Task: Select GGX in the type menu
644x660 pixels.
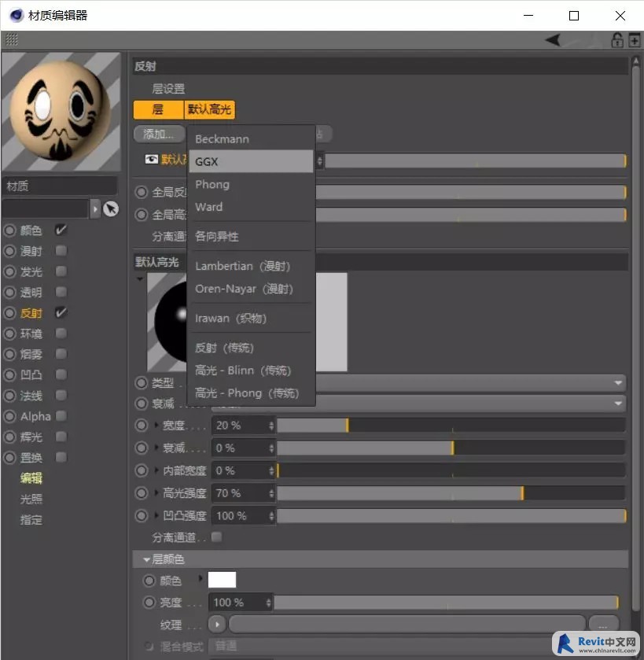Action: pos(251,161)
